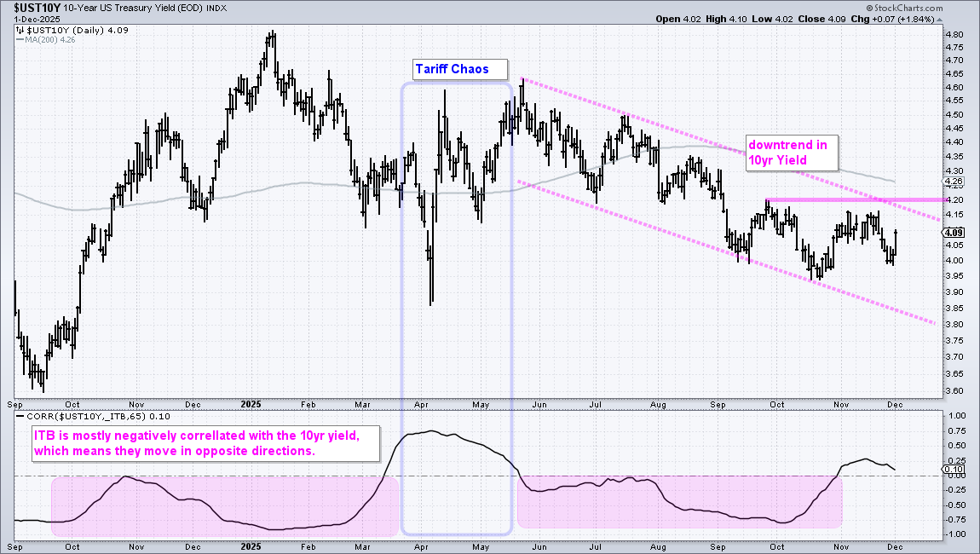Click the 2025 year label under the correlation panel
This screenshot has width=980, height=554.
click(251, 546)
